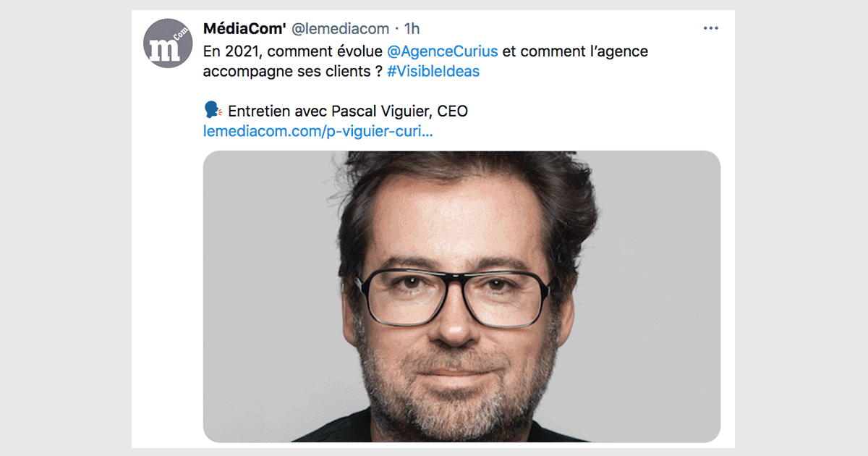Click the word "CEO" in the tweet
The width and height of the screenshot is (868, 456).
pos(453,111)
